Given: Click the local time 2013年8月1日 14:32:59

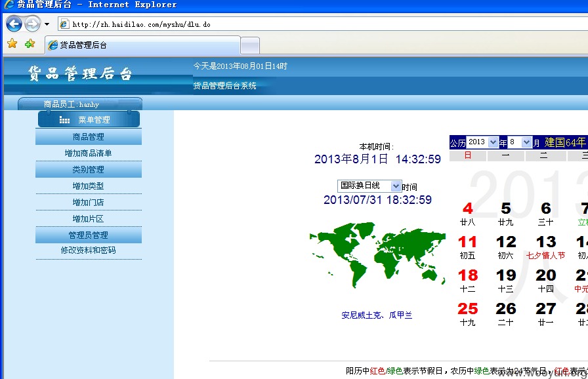Looking at the screenshot, I should point(377,159).
